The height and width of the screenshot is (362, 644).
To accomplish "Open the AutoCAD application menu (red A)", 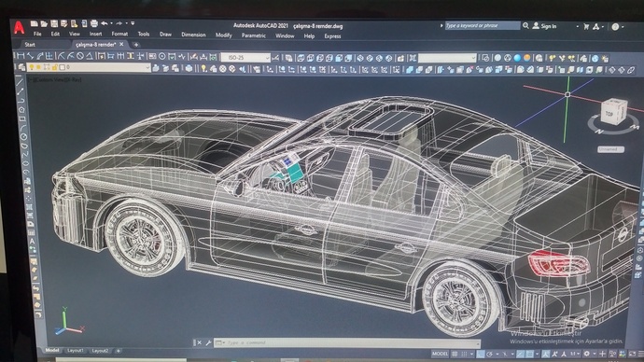I will coord(19,28).
